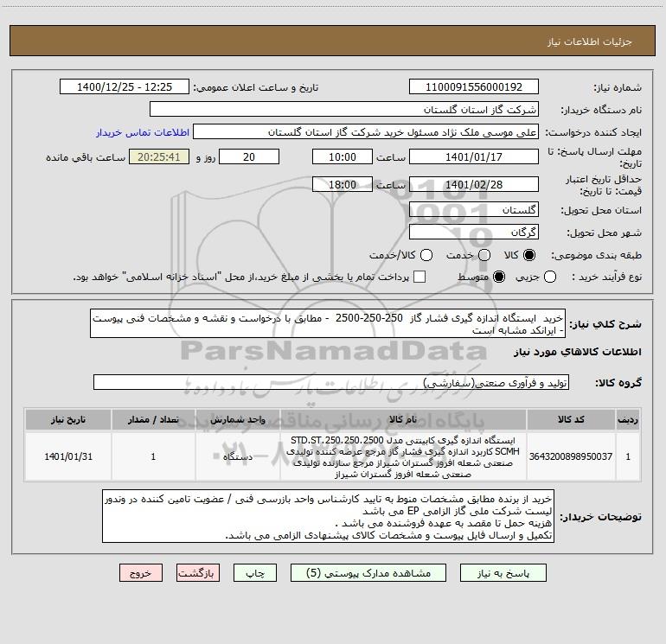Click the جزئیات اطلاعات نیاز header title

click(x=589, y=41)
